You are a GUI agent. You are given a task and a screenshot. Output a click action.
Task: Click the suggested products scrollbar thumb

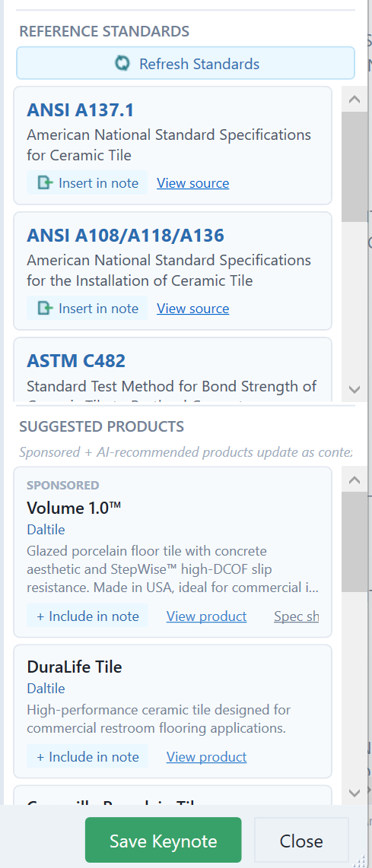(x=355, y=542)
